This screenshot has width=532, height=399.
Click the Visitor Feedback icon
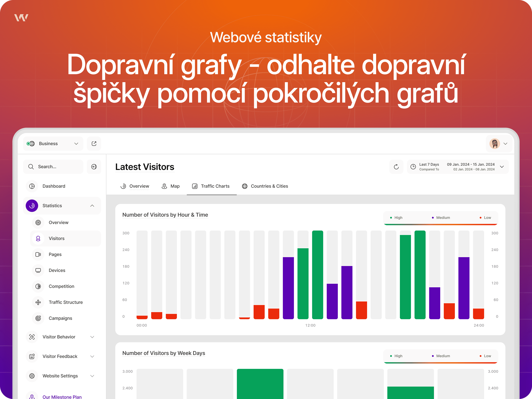32,356
